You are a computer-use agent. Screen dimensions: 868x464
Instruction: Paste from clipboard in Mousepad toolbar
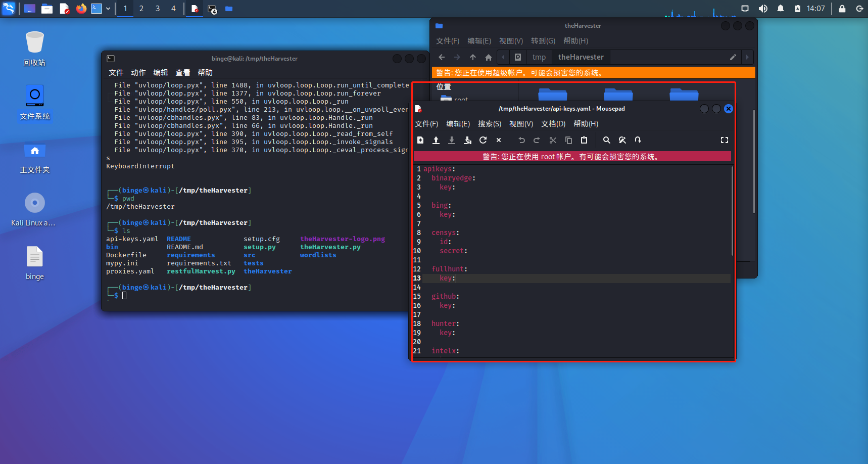click(584, 140)
